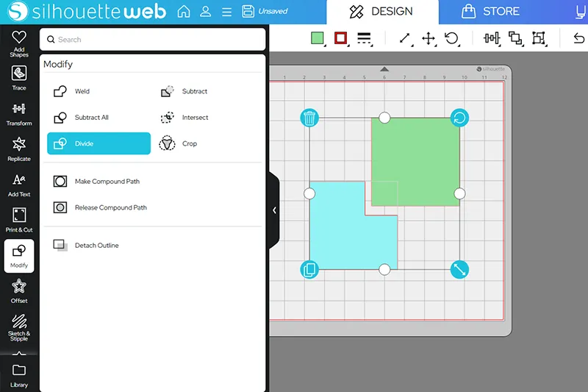588x392 pixels.
Task: Open Sketch & Stipple tool
Action: point(19,327)
